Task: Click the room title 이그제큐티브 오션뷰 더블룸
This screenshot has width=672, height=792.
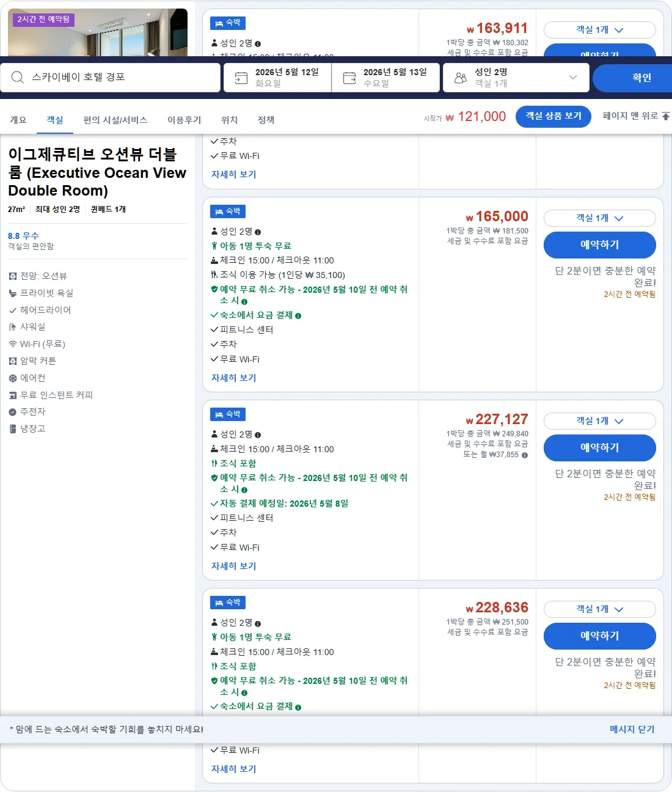Action: pos(97,172)
